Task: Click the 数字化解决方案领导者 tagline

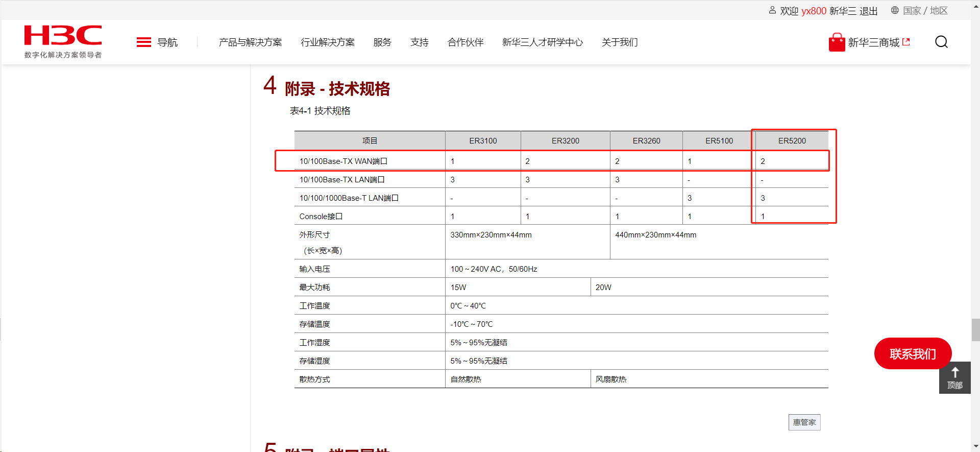Action: 63,55
